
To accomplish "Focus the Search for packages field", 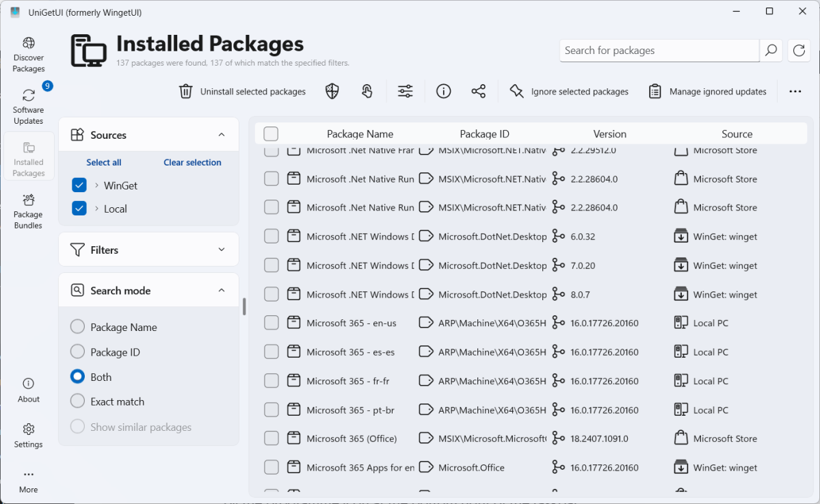I will point(659,50).
